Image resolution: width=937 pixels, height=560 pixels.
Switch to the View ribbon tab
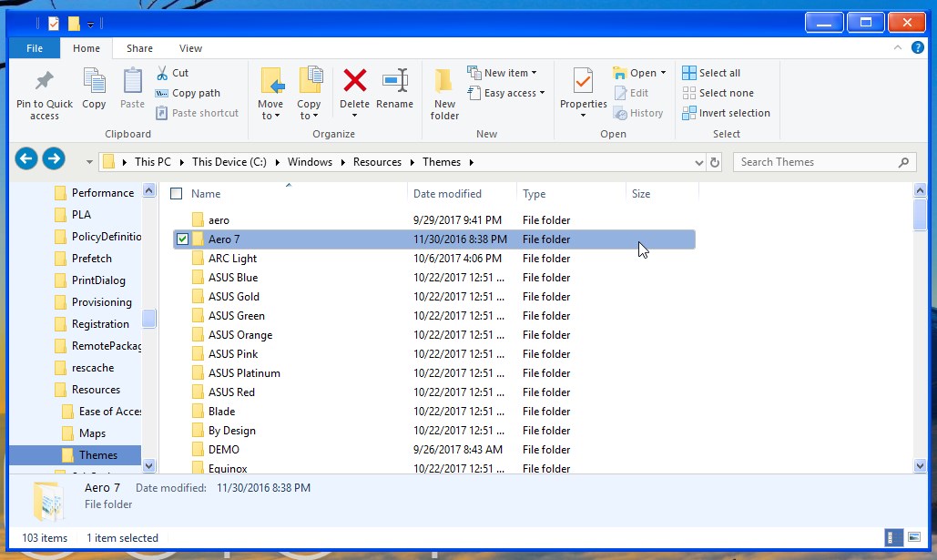coord(191,48)
